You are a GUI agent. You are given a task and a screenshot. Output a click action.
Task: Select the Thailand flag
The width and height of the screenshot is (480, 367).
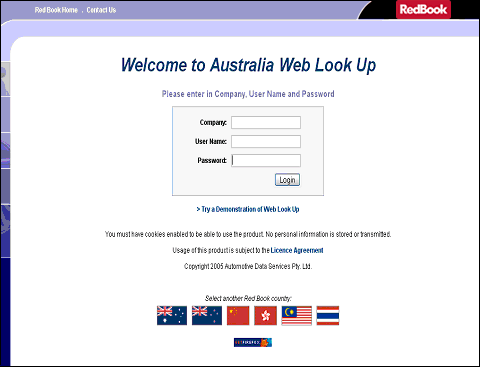click(x=328, y=315)
